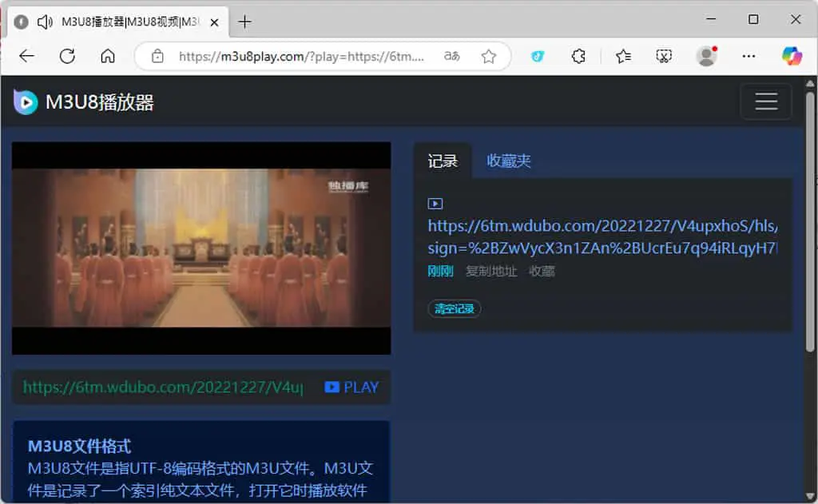Click the read aloud icon in address bar
Image resolution: width=818 pixels, height=504 pixels.
click(452, 56)
